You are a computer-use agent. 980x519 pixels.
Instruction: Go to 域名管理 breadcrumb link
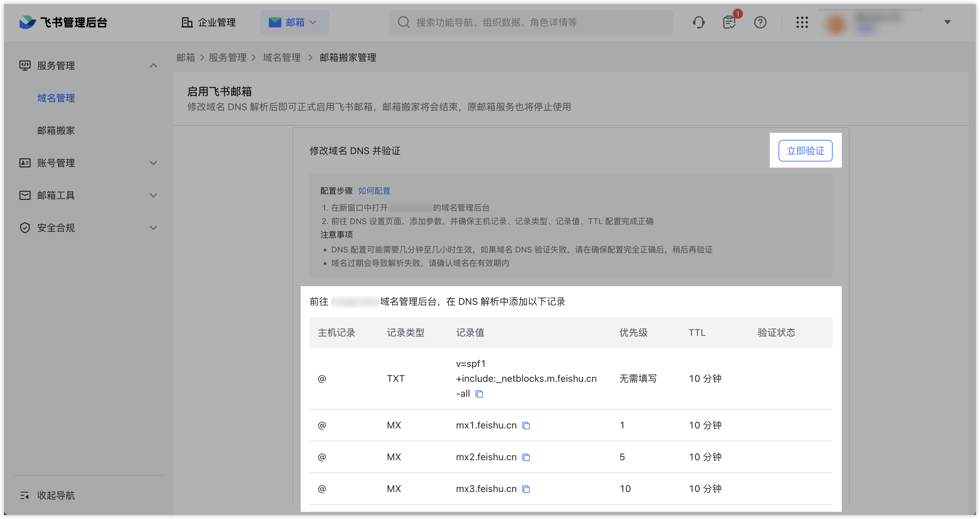[x=282, y=58]
